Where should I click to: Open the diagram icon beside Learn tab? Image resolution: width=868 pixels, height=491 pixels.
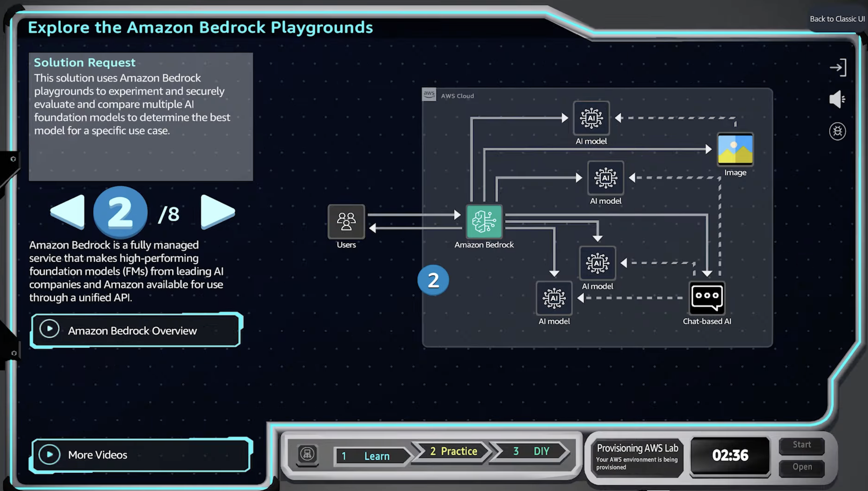307,454
